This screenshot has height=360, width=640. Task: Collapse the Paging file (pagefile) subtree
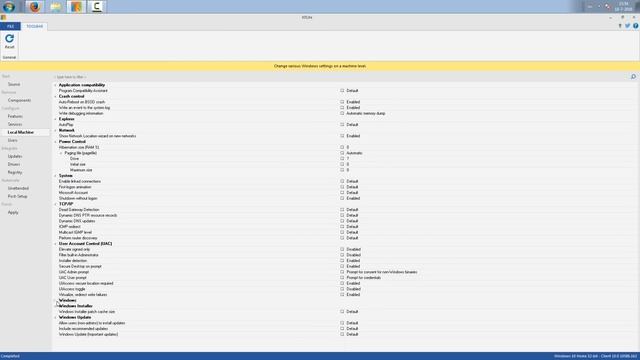61,153
